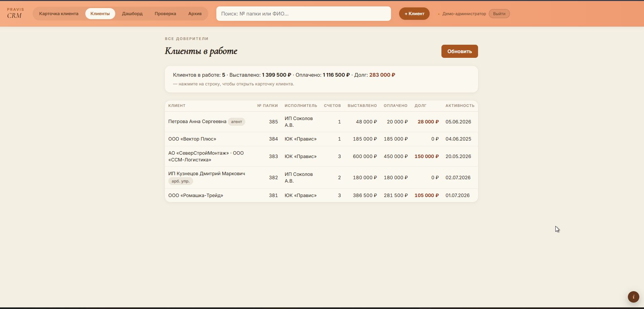Click the activity date 04.06.2025
Screen dimensions: 644x309
(x=458, y=139)
